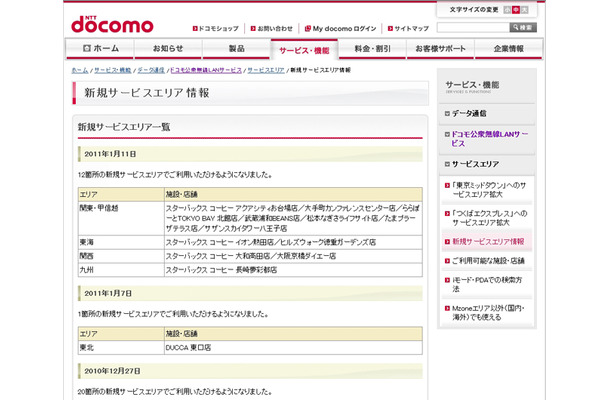Viewport: 610px width, 400px height.
Task: Open ドコモ公衆無線LANサービス in sidebar
Action: coord(489,139)
